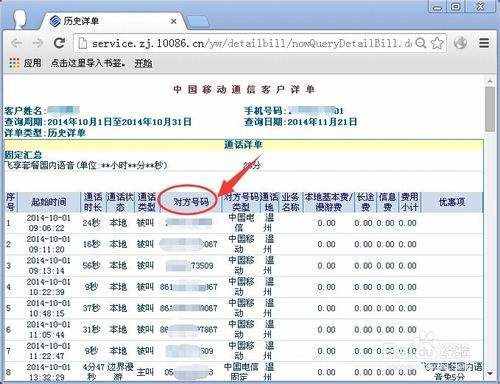Screen dimensions: 500x384
Task: Click the 31秒 call duration cell
Action: point(91,330)
